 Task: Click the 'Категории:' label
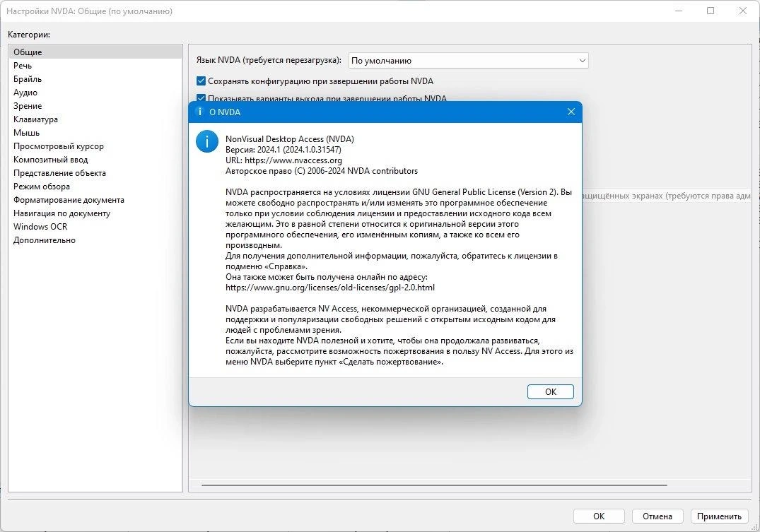[x=28, y=35]
